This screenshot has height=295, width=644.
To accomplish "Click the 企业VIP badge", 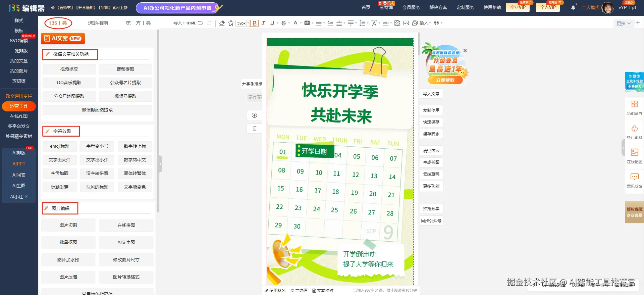I will coord(518,7).
